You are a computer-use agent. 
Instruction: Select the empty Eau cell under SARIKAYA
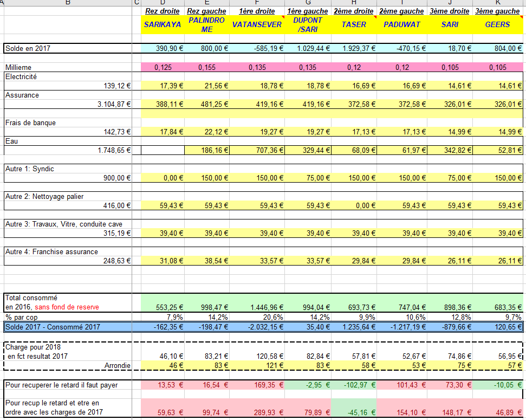click(x=163, y=150)
